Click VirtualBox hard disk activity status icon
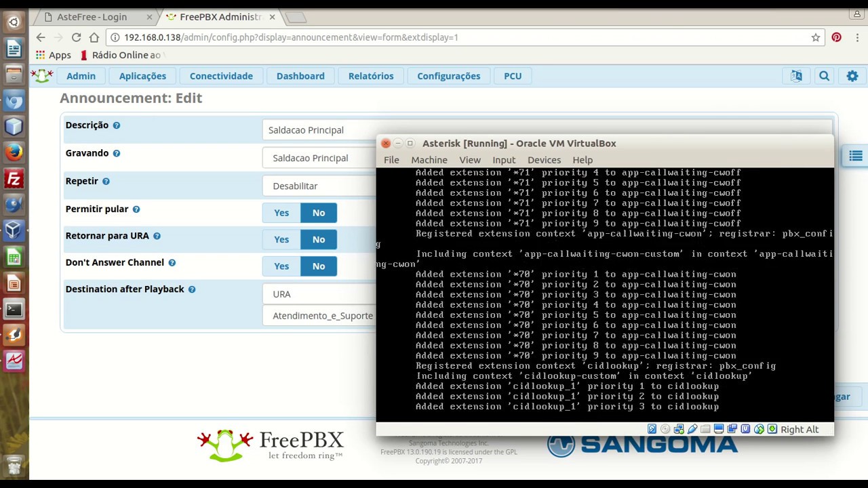 [x=652, y=429]
